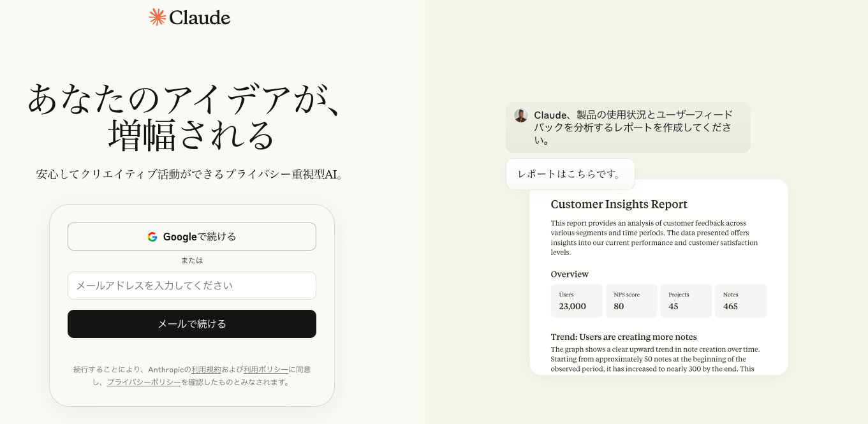
Task: Click the terms consent notice text
Action: click(192, 376)
